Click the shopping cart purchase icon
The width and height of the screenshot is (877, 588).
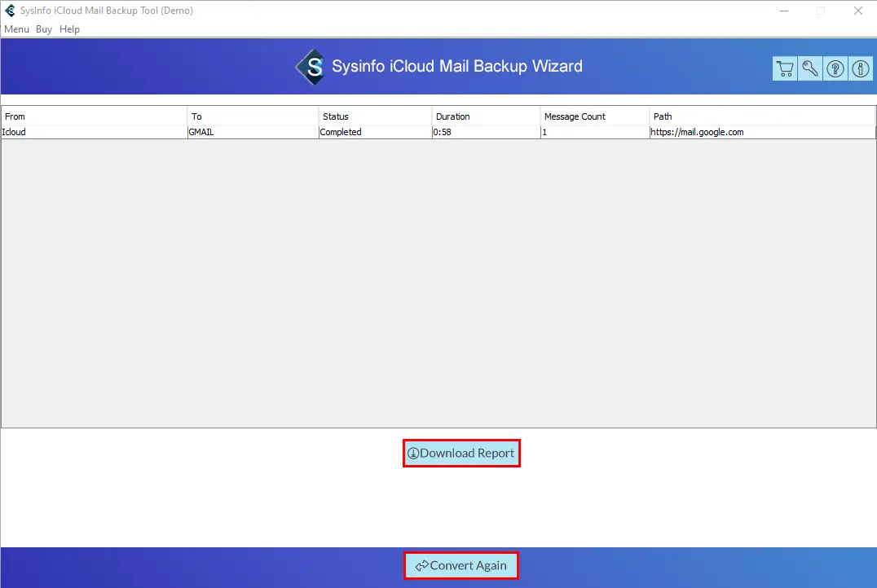click(x=784, y=68)
